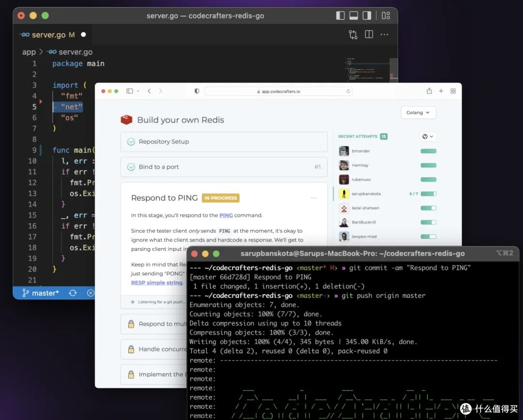The width and height of the screenshot is (523, 420).
Task: Open the Golang language dropdown
Action: point(418,112)
